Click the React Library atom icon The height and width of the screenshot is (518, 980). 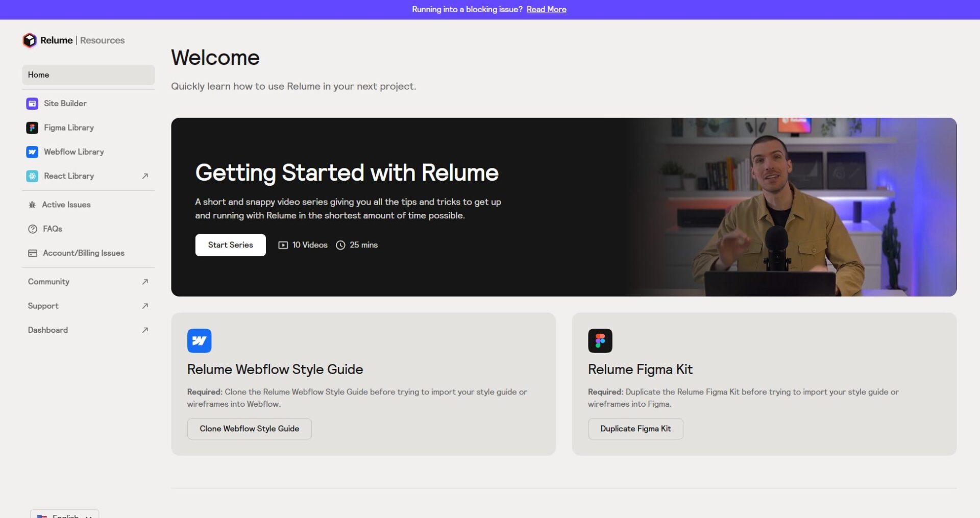click(x=32, y=176)
